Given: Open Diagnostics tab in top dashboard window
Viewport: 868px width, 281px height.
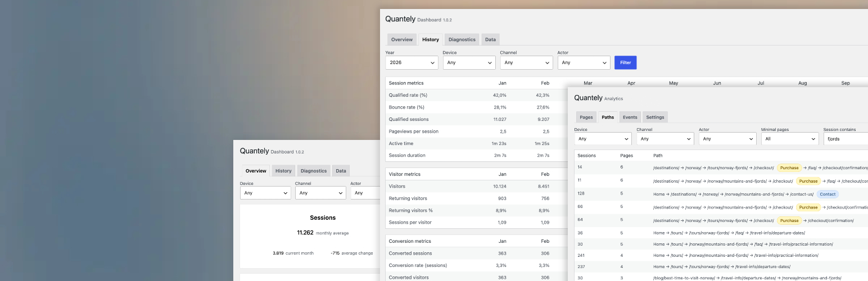Looking at the screenshot, I should (x=462, y=39).
